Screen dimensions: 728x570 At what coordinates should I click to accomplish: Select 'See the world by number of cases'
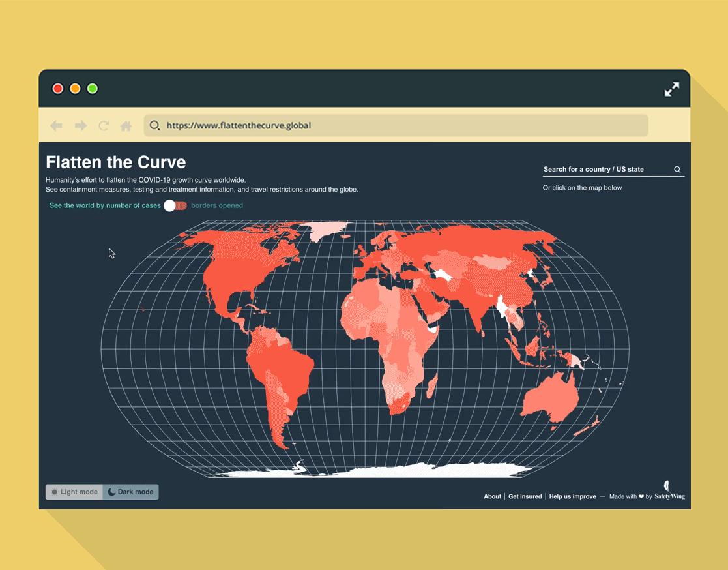coord(105,205)
